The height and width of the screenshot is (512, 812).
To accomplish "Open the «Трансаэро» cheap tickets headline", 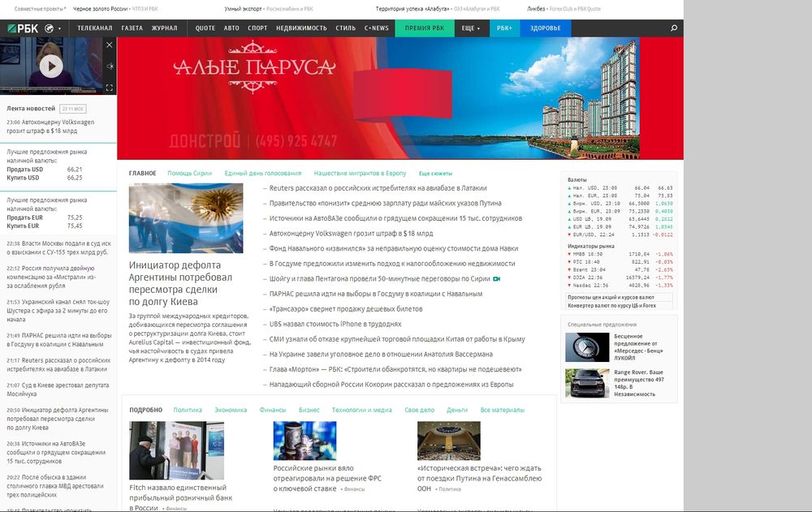I will click(x=345, y=309).
